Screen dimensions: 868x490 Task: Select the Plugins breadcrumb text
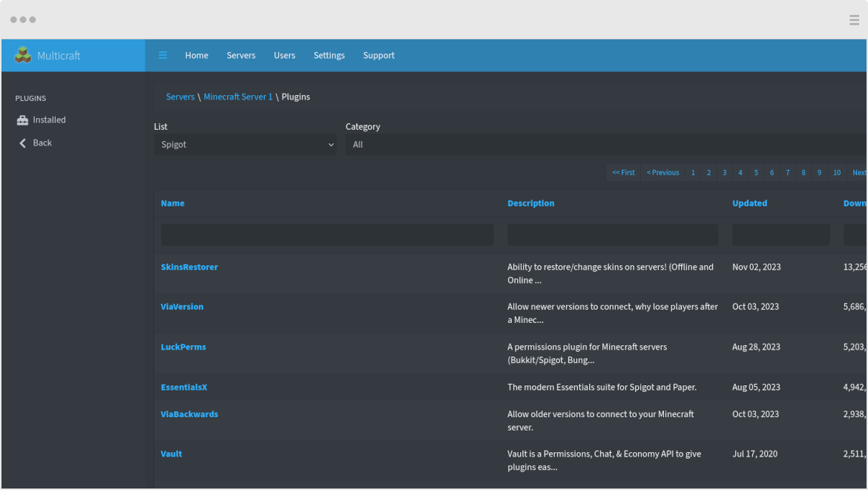click(x=295, y=97)
